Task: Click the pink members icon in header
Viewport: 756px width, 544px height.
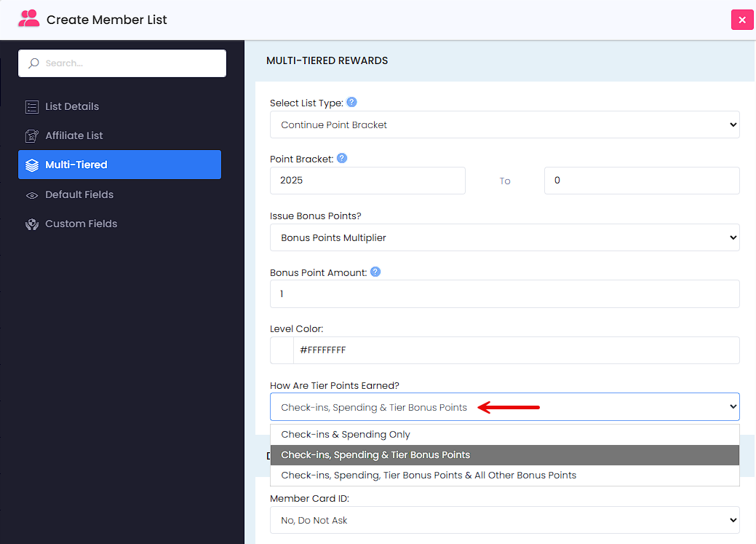Action: pyautogui.click(x=28, y=19)
